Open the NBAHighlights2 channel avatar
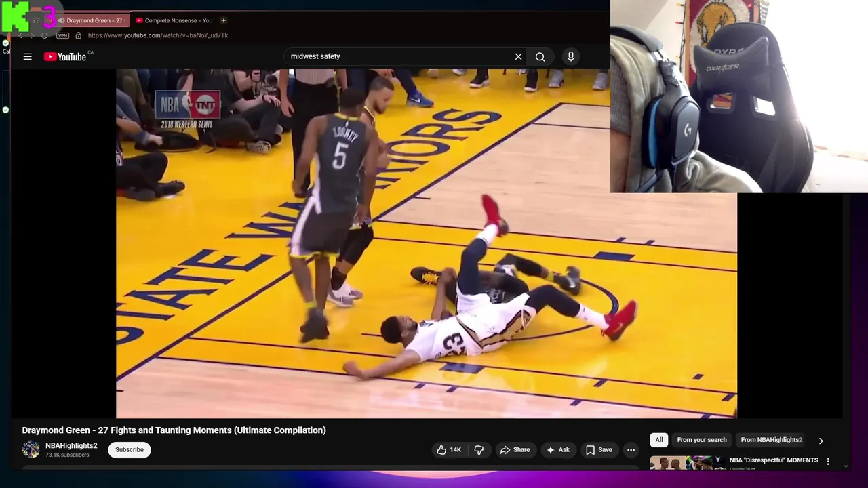Viewport: 868px width, 488px height. coord(31,449)
